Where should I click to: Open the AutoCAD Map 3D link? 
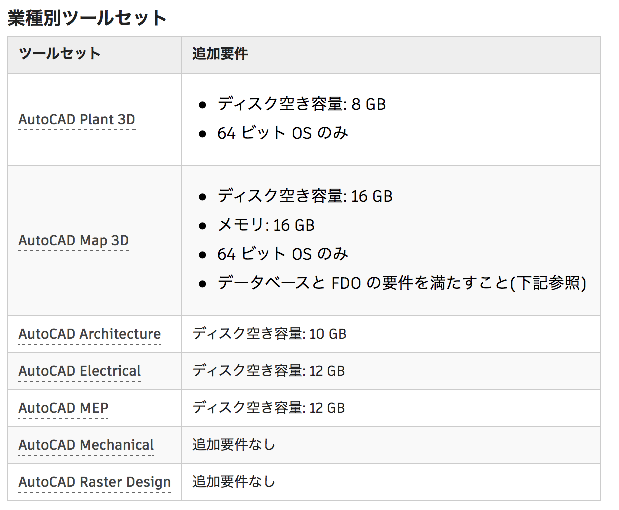click(73, 240)
